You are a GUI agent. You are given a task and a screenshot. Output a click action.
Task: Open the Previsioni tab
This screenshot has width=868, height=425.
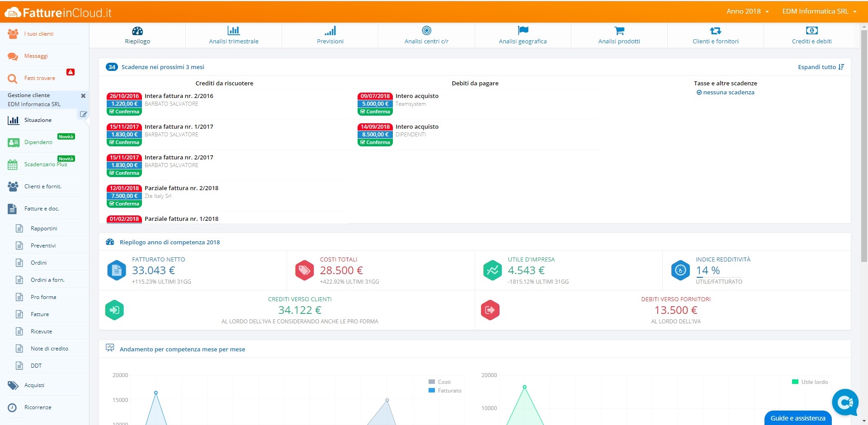coord(330,35)
